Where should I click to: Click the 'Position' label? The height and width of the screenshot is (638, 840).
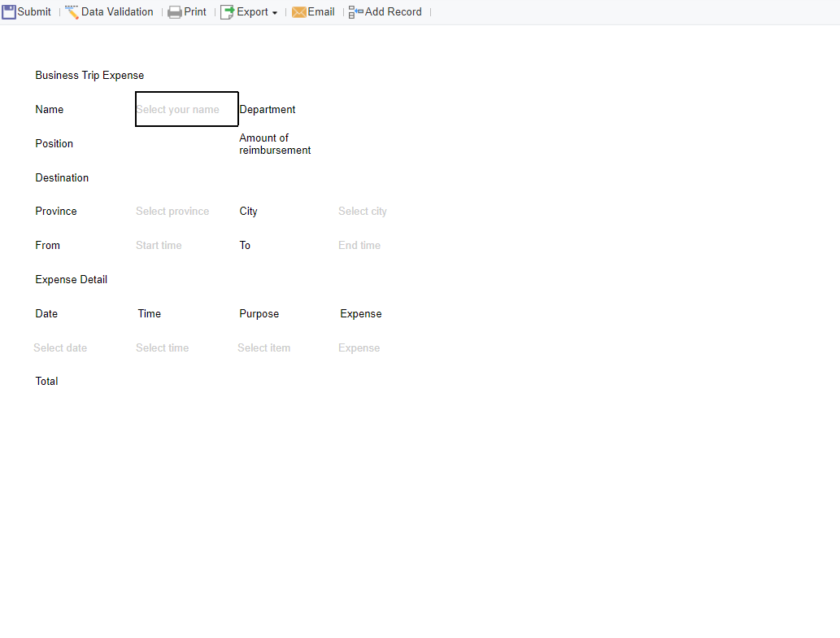pos(54,144)
